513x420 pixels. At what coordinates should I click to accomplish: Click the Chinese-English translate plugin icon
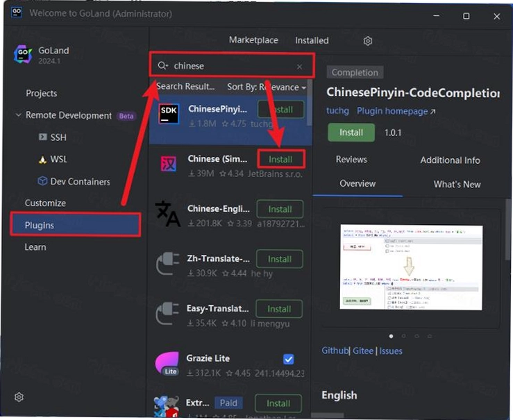[x=168, y=214]
